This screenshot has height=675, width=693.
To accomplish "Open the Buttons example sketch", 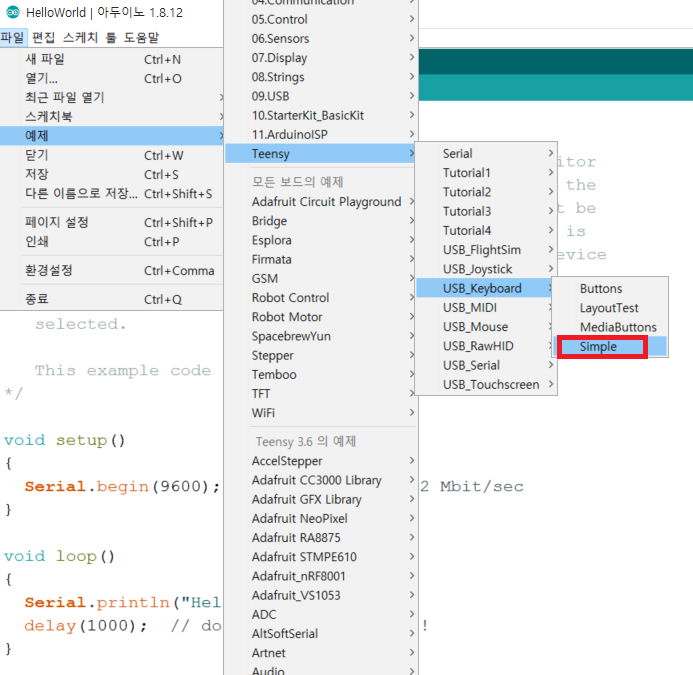I will 610,289.
